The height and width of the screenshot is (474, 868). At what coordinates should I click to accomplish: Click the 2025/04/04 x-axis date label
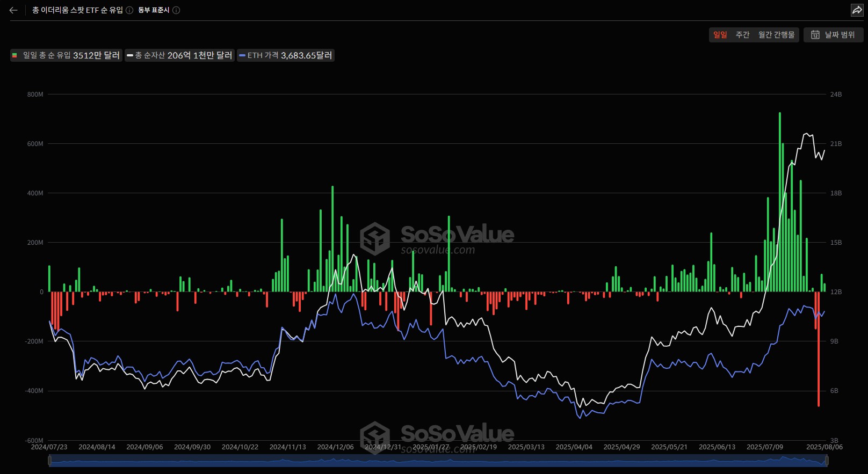point(574,447)
